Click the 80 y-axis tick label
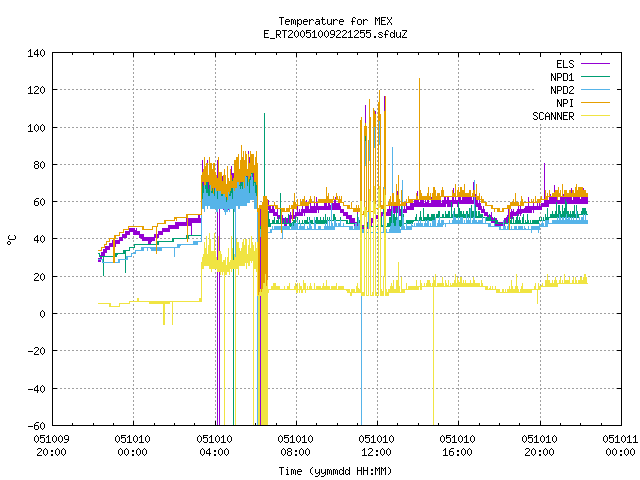The width and height of the screenshot is (640, 480). point(40,165)
